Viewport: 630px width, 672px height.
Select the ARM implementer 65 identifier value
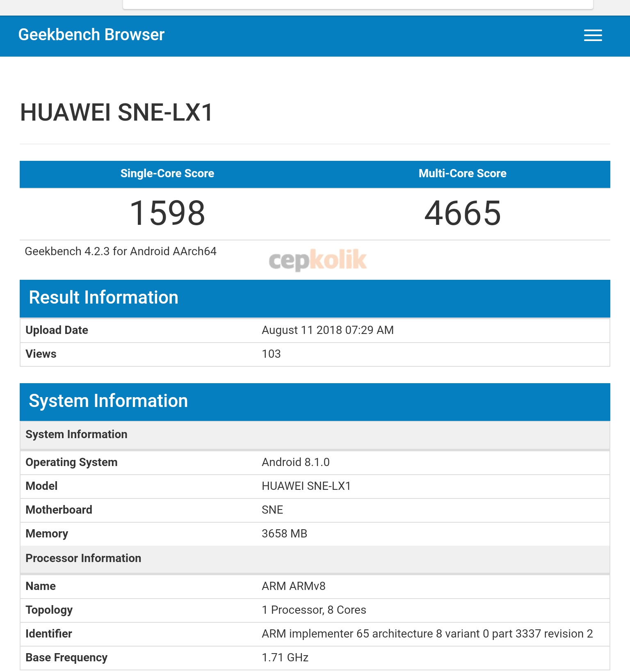(427, 634)
